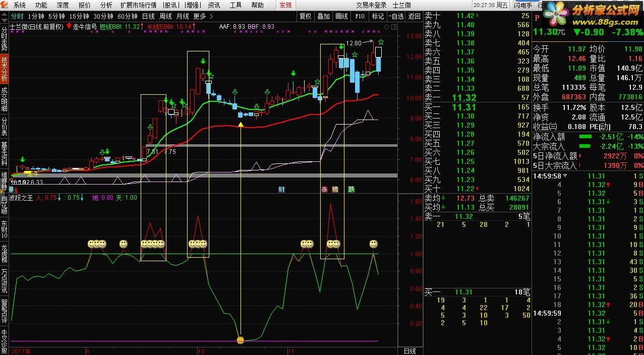Open the 万点资讯 sidebar tab

pos(5,281)
